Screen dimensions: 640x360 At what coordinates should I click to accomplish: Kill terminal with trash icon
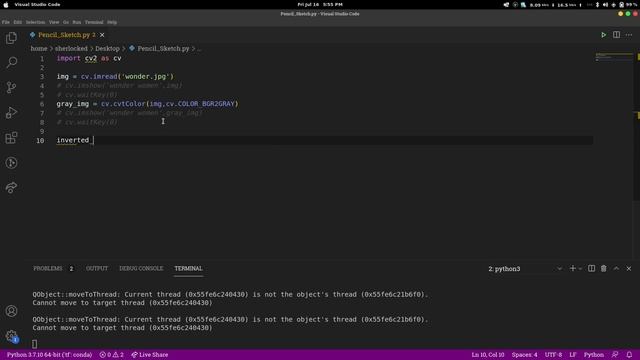(x=603, y=269)
